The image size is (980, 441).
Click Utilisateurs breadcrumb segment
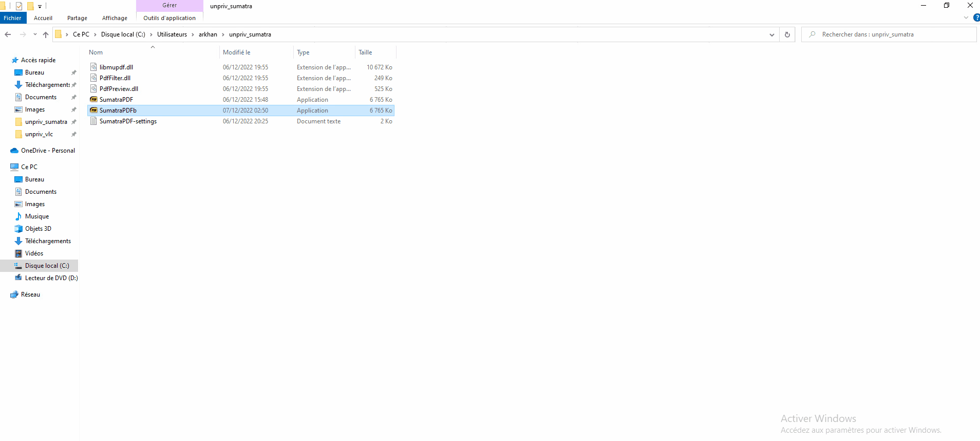172,34
